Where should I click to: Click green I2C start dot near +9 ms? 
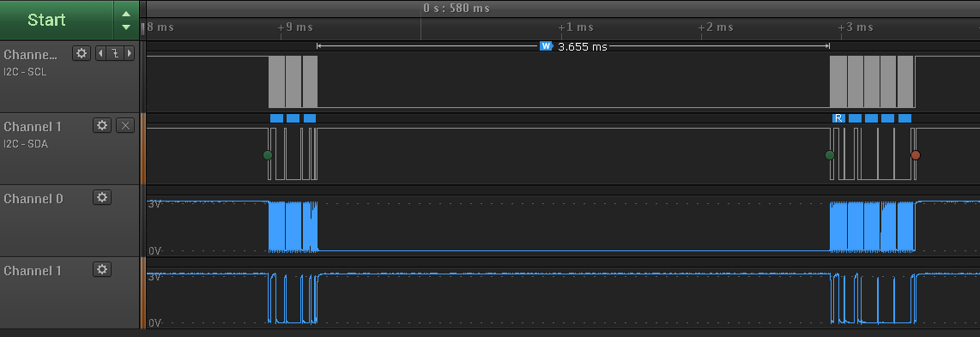coord(268,154)
